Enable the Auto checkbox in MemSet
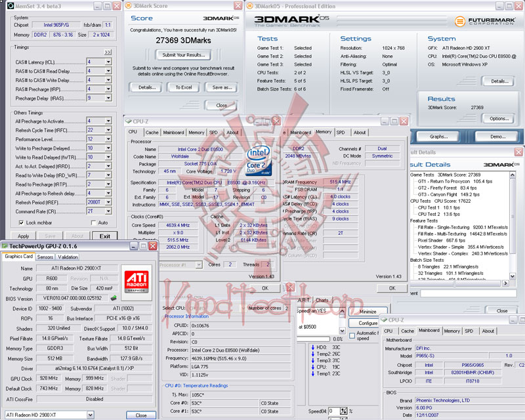The height and width of the screenshot is (420, 525). (x=93, y=222)
